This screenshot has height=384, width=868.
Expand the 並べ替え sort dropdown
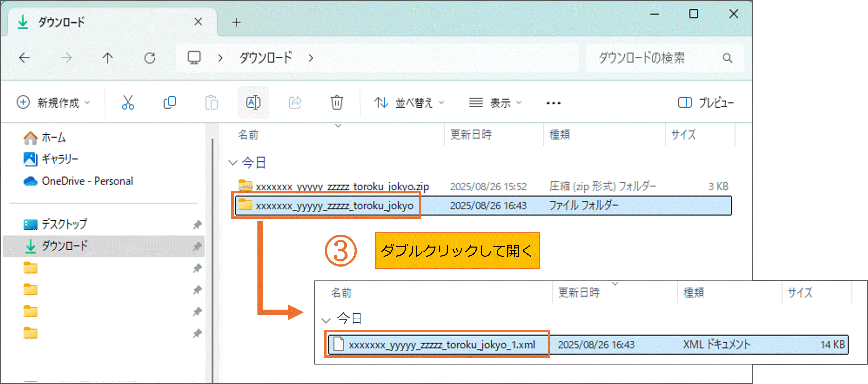(409, 103)
